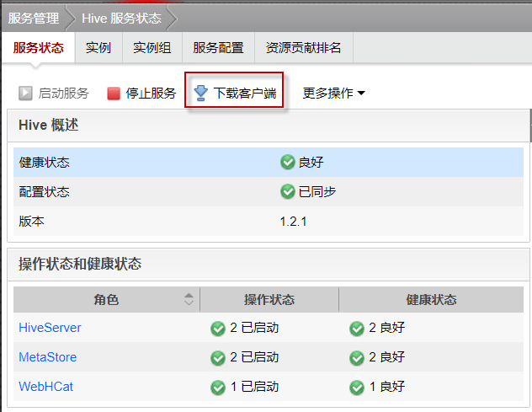Click the MetaStore 2 良好 cell text
Screen dimensions: 532x412
386,357
